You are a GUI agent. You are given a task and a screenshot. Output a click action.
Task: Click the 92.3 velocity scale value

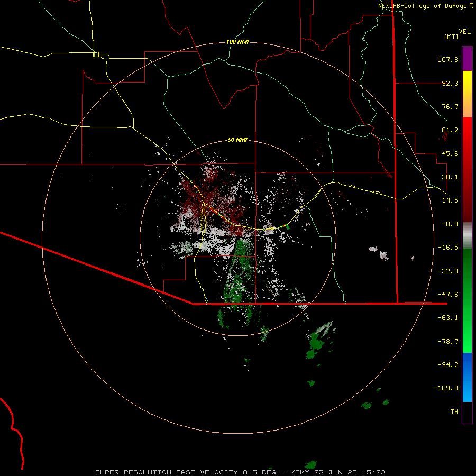point(450,83)
